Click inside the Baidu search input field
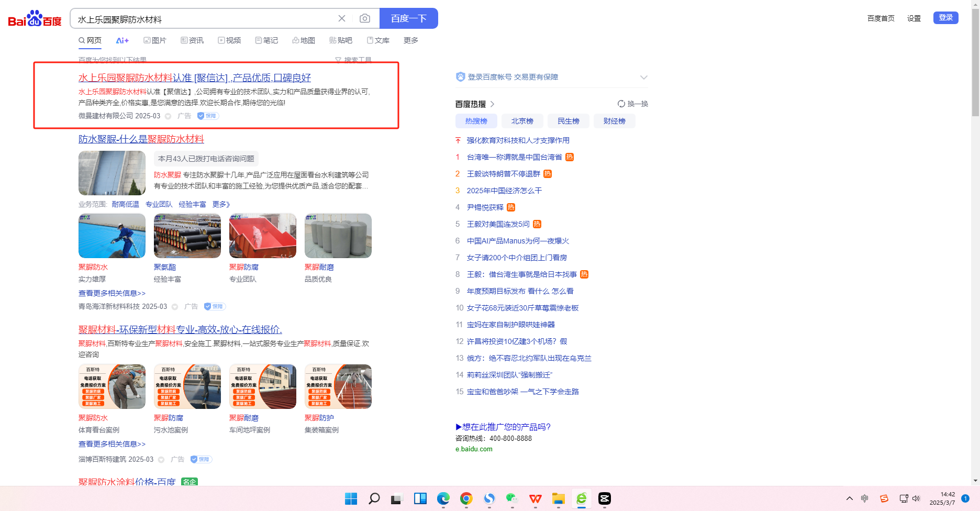The image size is (980, 511). coord(204,19)
